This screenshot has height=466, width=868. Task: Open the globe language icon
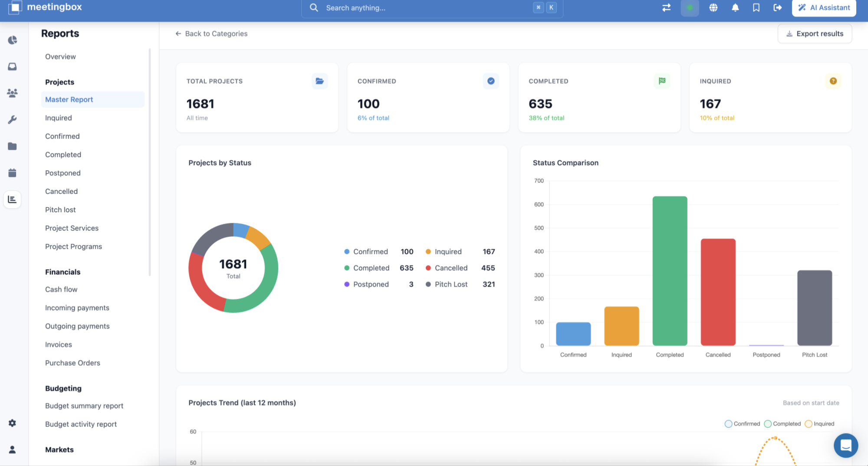pos(713,8)
